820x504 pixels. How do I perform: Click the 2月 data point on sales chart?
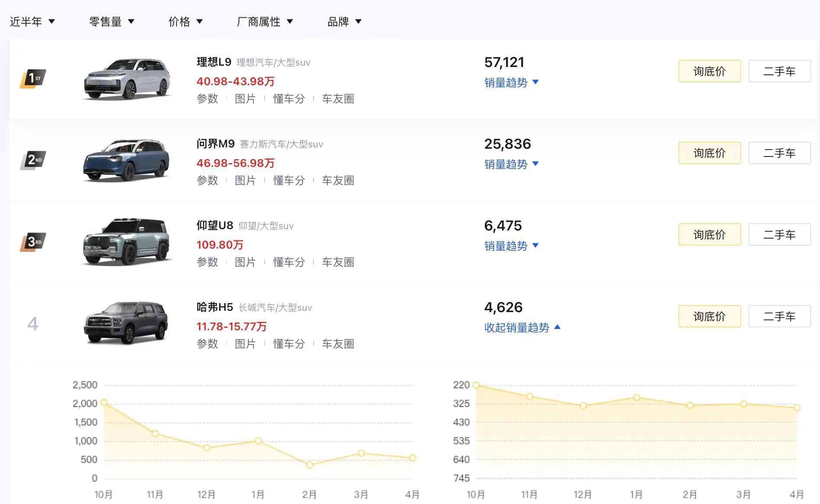[310, 465]
